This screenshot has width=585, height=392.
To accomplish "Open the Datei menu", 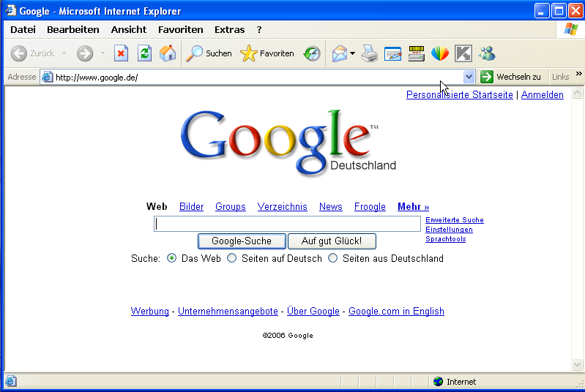I will click(23, 29).
